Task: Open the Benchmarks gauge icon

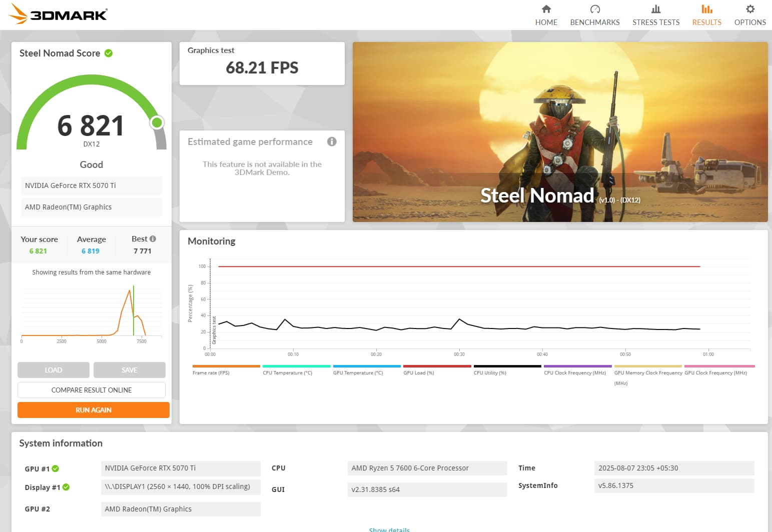Action: (594, 9)
